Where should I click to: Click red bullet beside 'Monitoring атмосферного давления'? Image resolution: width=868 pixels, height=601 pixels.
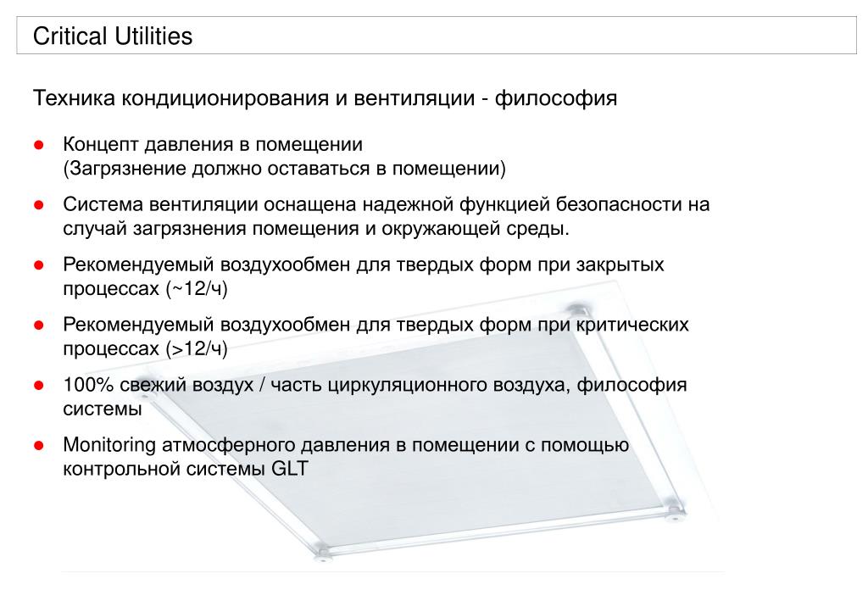pyautogui.click(x=39, y=445)
